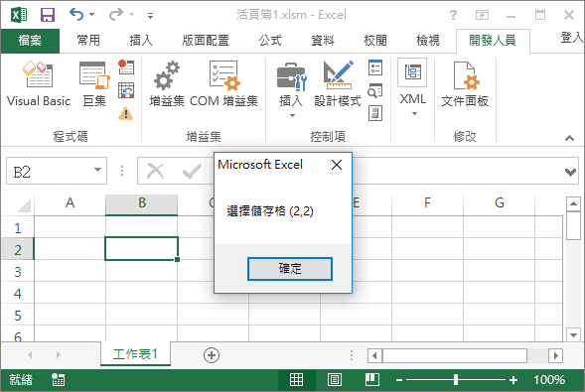Add a new worksheet with plus icon

(x=212, y=355)
